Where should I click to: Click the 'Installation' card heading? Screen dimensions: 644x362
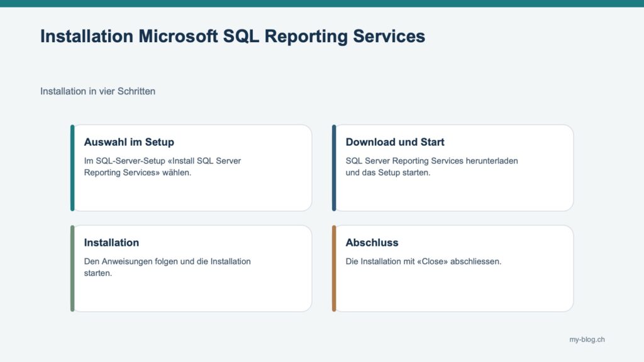tap(111, 243)
